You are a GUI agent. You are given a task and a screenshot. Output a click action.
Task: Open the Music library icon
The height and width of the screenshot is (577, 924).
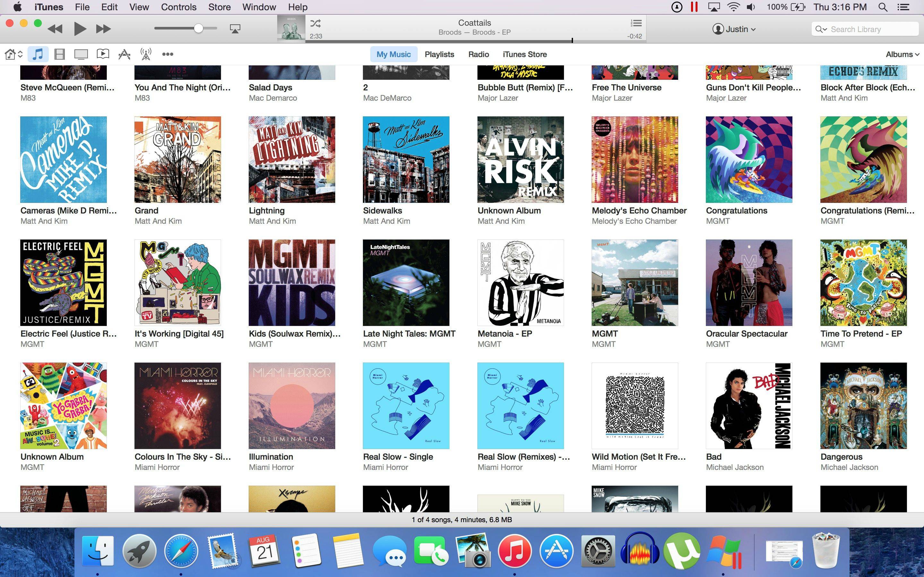click(x=38, y=54)
